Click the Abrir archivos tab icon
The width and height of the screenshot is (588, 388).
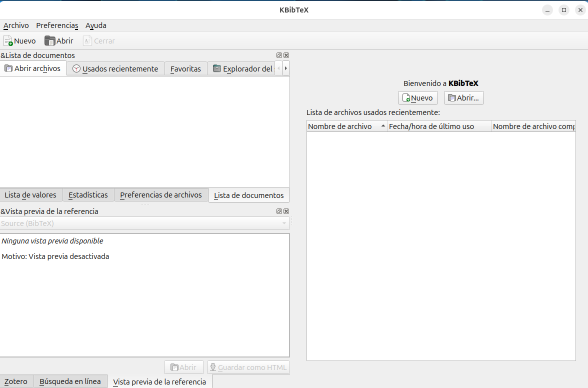(x=8, y=68)
